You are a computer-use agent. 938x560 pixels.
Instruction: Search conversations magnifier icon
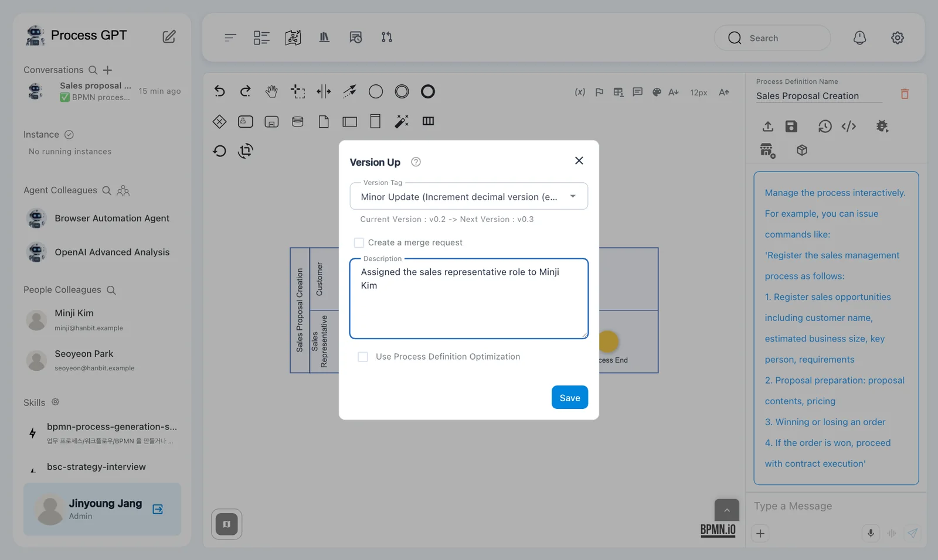[93, 70]
